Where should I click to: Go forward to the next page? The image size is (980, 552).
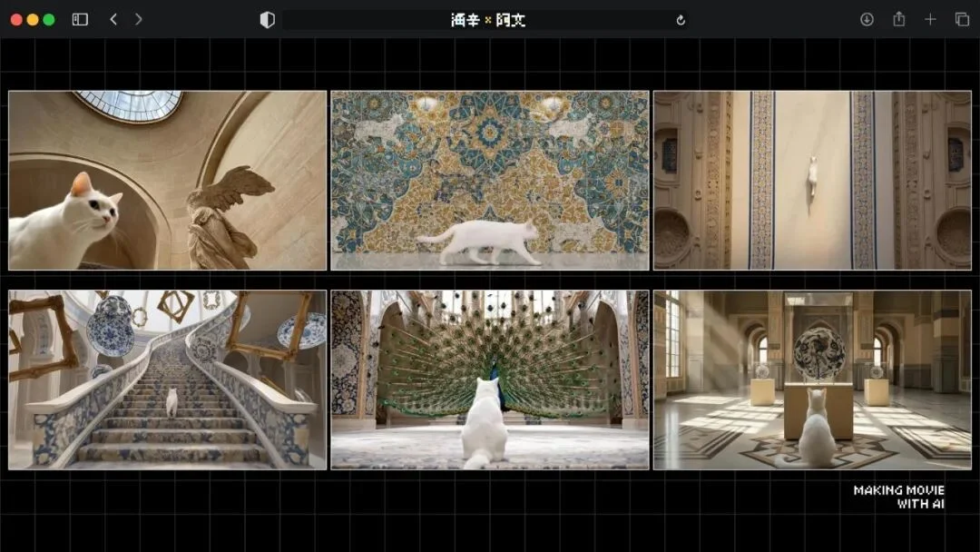pyautogui.click(x=138, y=19)
